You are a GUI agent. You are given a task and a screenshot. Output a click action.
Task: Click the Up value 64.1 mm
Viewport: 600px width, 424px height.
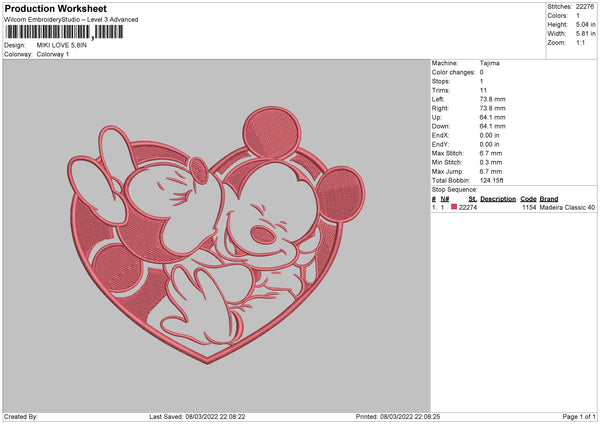pos(492,117)
